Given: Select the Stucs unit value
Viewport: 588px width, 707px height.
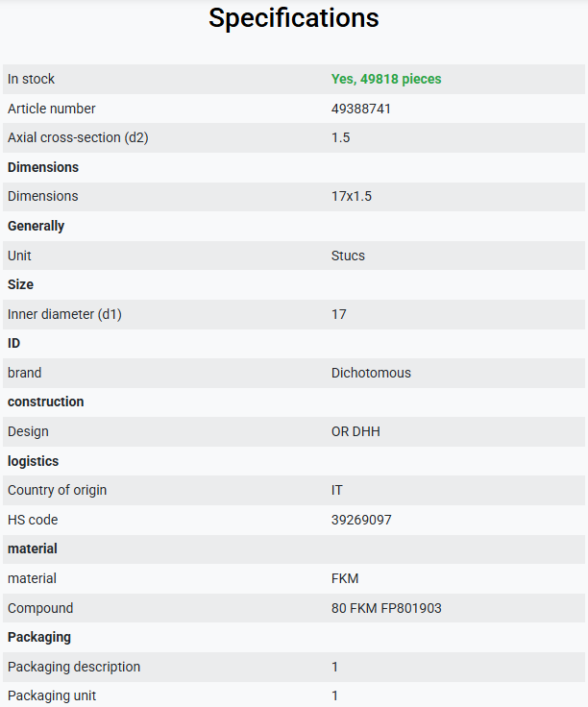Looking at the screenshot, I should 348,256.
